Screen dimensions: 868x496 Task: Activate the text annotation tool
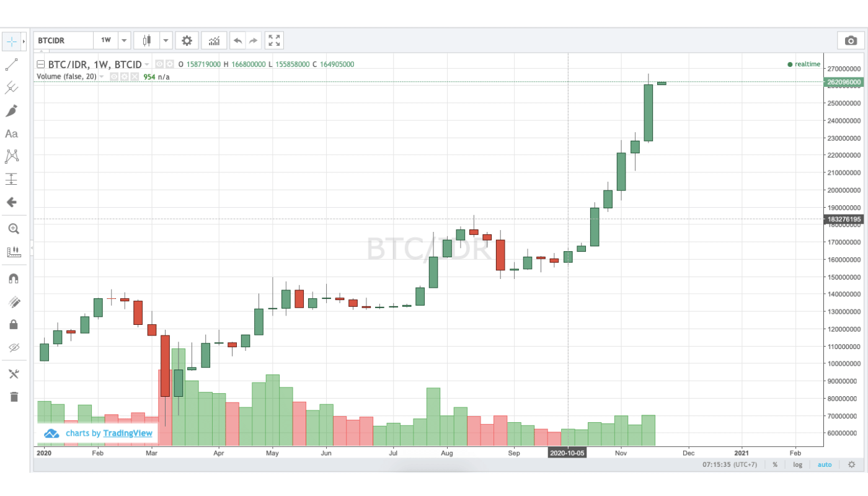[x=12, y=134]
